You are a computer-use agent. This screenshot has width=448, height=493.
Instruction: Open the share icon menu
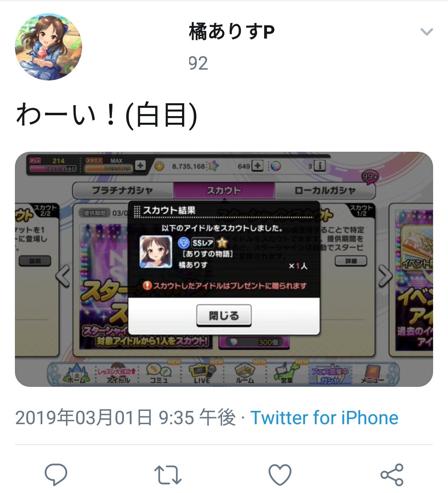[x=392, y=474]
